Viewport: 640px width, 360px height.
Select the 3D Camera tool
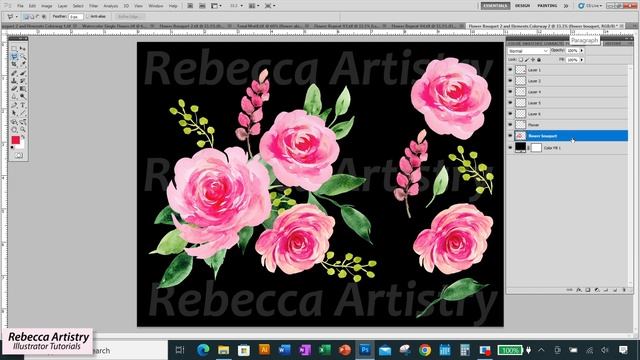click(23, 122)
